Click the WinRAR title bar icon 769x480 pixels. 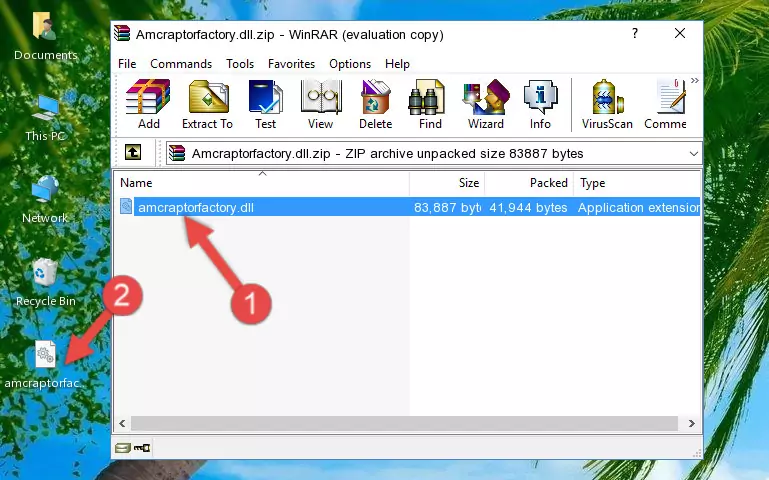click(122, 34)
